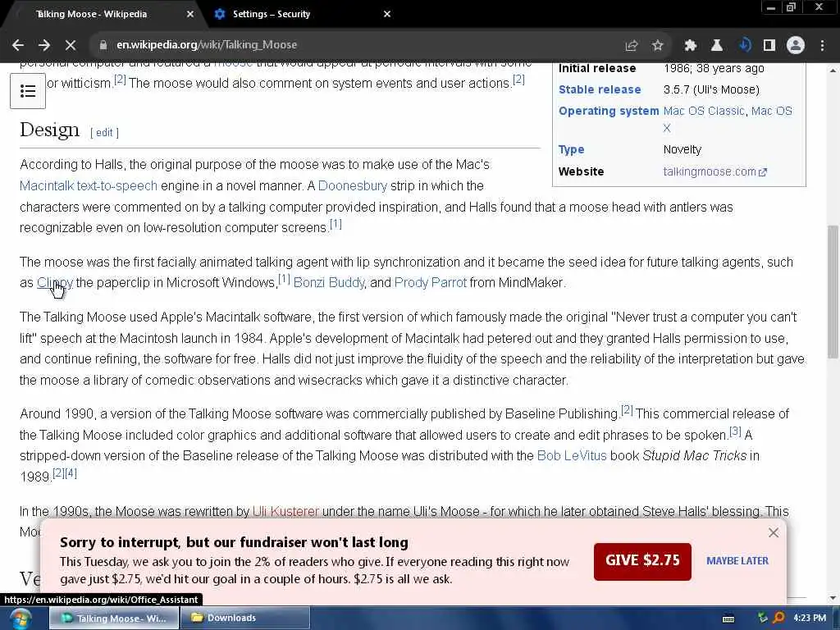Stop loading the page
The width and height of the screenshot is (840, 630).
click(71, 45)
